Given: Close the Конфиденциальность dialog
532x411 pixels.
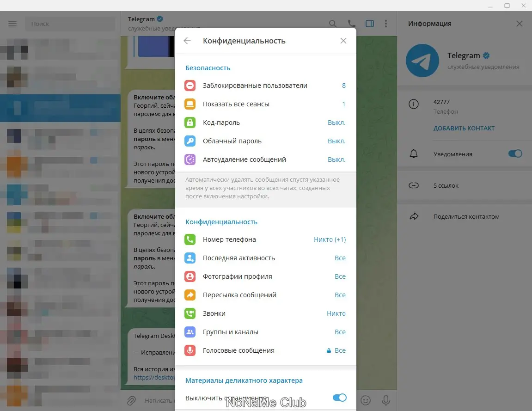Looking at the screenshot, I should pos(343,41).
